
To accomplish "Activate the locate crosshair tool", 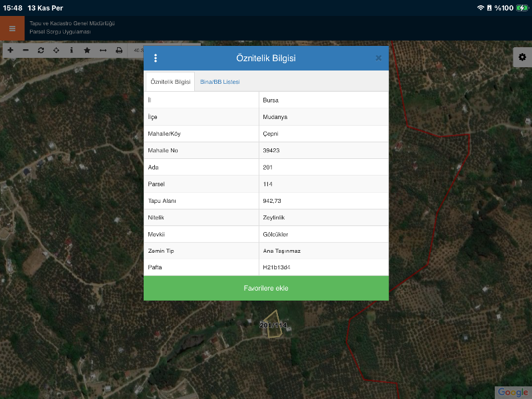I will (x=57, y=51).
